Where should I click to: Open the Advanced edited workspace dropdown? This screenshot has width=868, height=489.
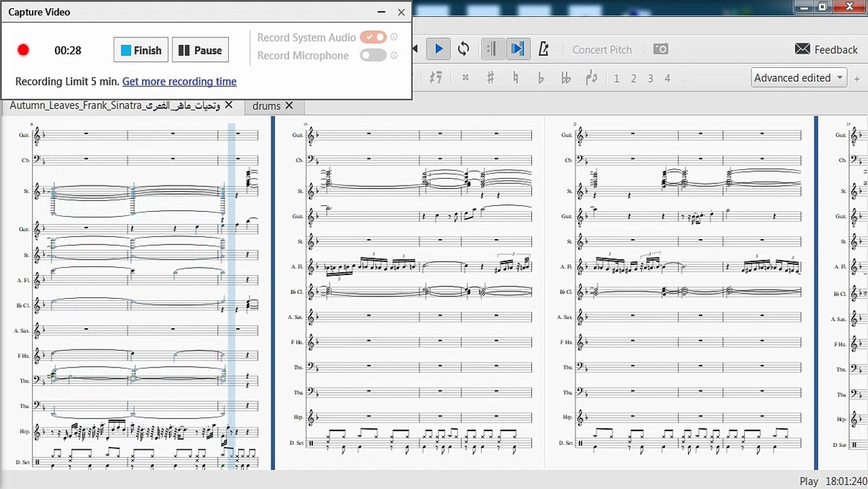[799, 77]
